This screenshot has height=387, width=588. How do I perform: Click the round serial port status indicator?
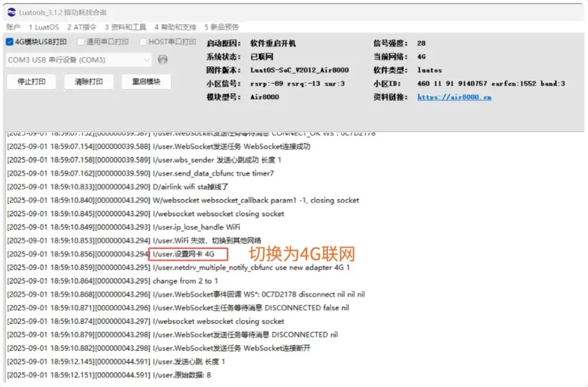pyautogui.click(x=163, y=59)
